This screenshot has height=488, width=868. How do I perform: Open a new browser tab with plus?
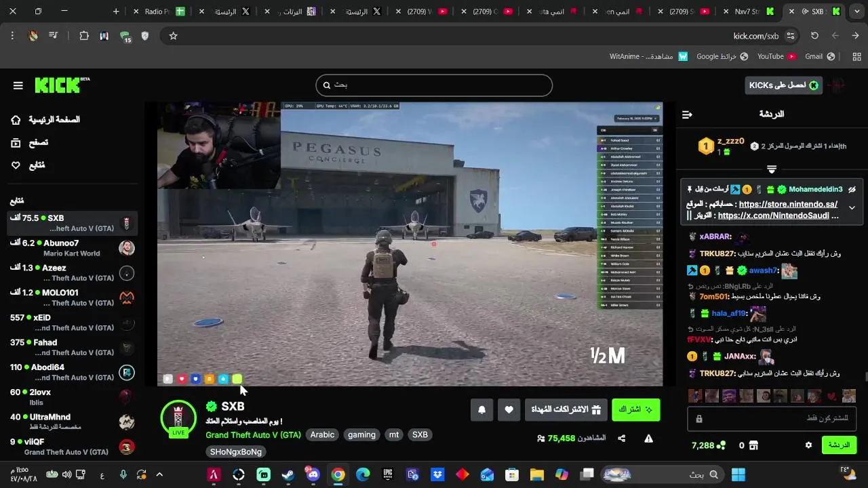(116, 12)
